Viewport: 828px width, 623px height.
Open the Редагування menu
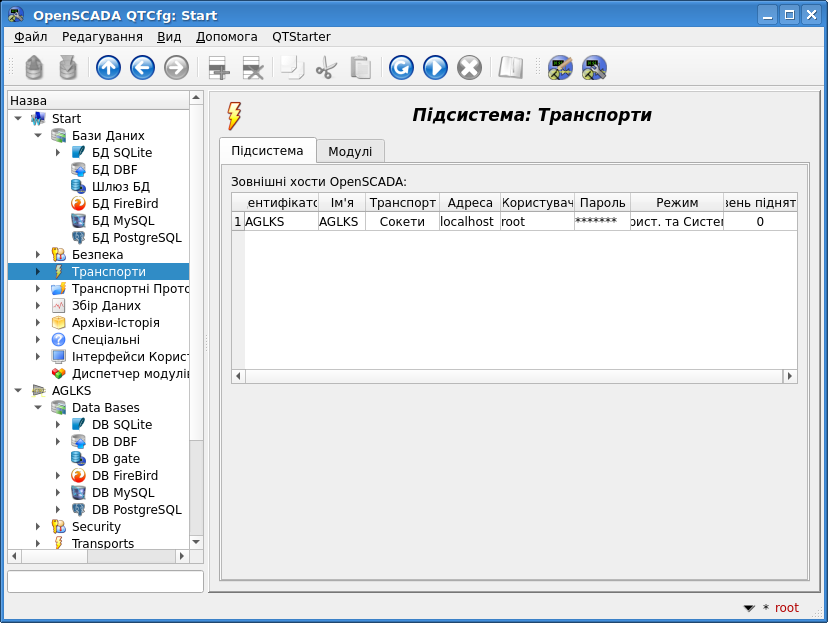[102, 36]
